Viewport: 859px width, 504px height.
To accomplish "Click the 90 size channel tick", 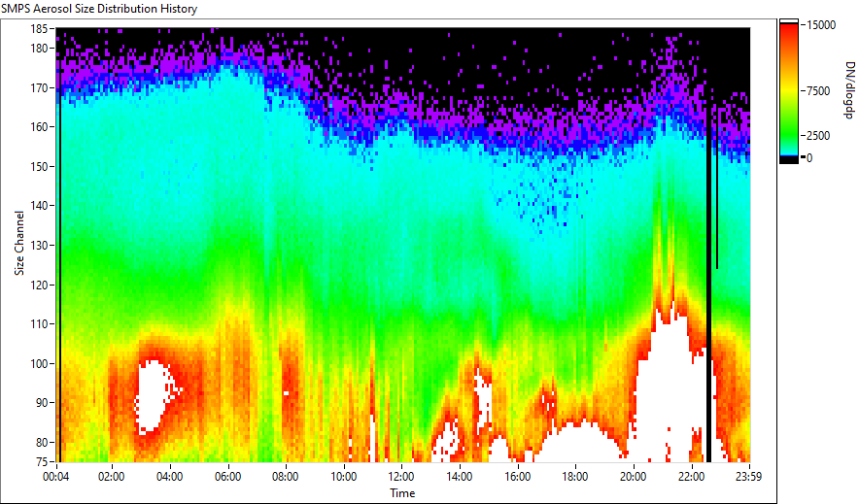I will click(42, 403).
